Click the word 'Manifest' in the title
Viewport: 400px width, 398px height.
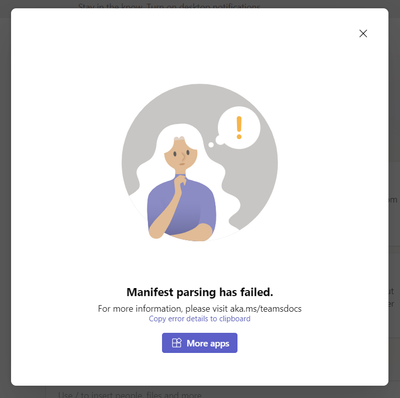click(150, 292)
